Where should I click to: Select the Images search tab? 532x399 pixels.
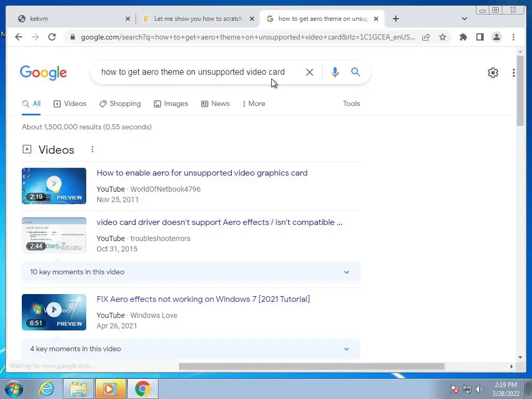pos(170,103)
